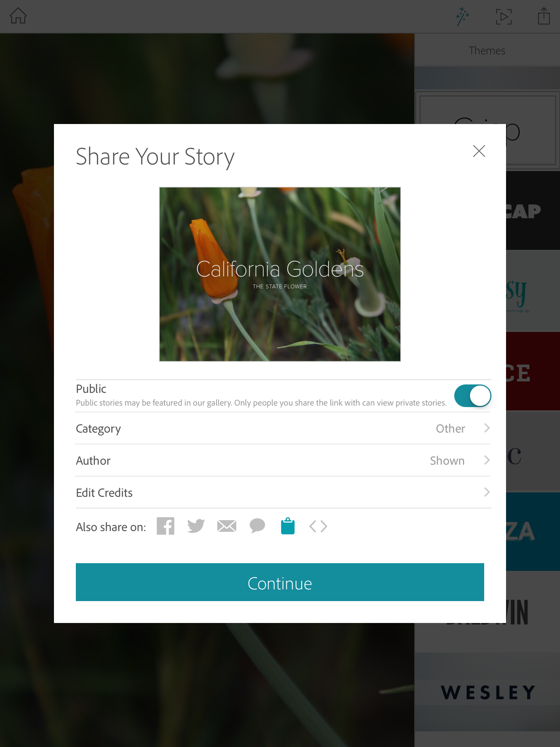The width and height of the screenshot is (560, 747).
Task: Tap the share export icon
Action: (x=544, y=16)
